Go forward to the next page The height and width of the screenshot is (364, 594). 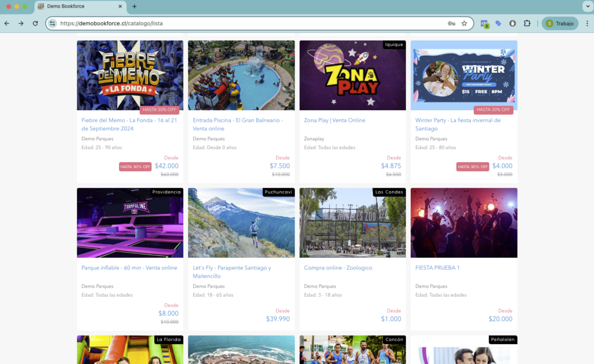click(21, 23)
